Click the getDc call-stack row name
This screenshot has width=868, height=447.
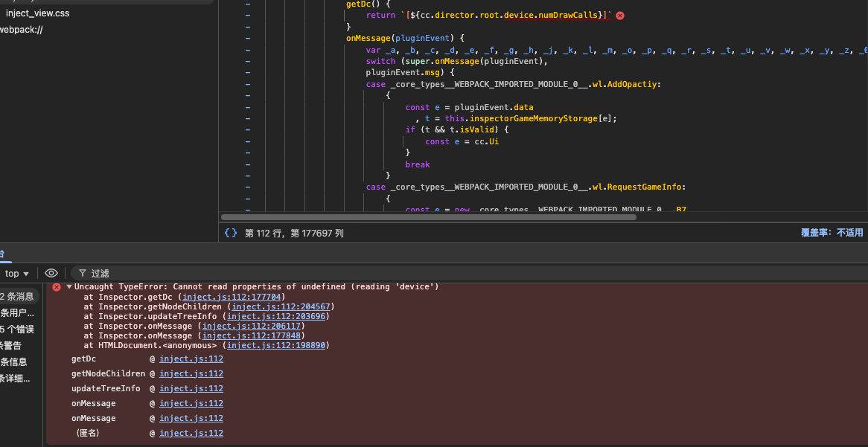tap(83, 358)
